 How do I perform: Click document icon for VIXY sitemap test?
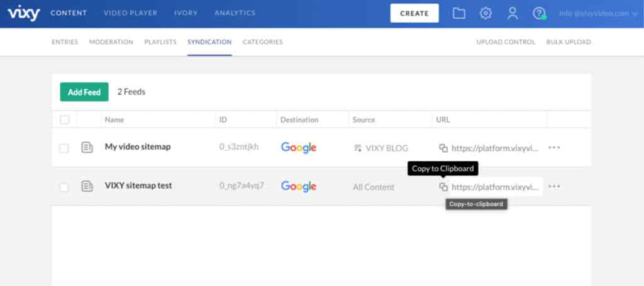pos(87,186)
